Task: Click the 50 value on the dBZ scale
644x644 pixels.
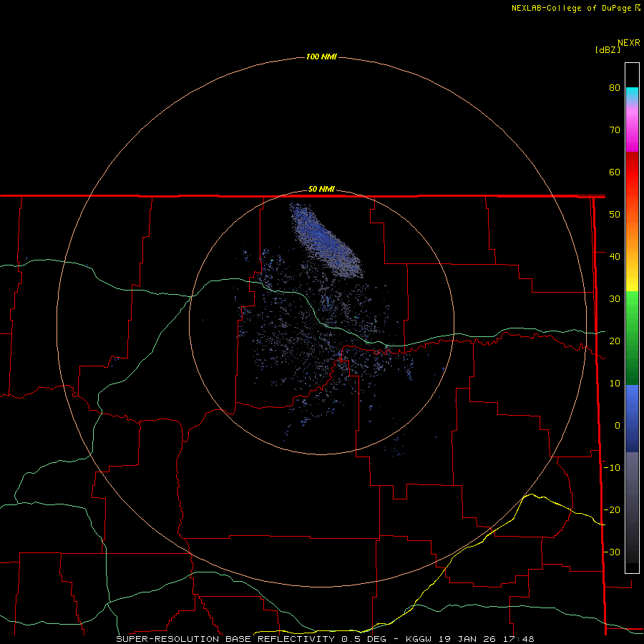Action: click(615, 215)
